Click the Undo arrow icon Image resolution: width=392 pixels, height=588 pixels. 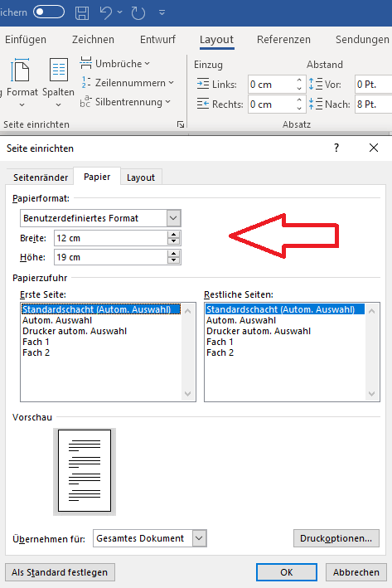tap(106, 12)
